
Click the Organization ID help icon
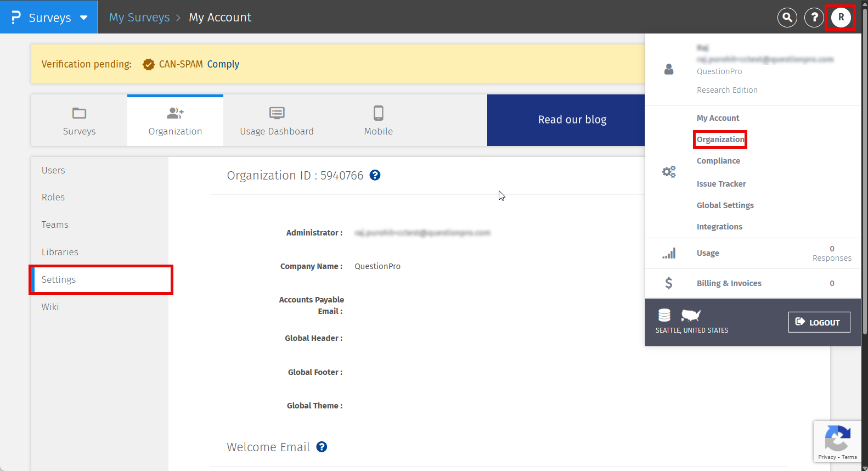tap(375, 175)
